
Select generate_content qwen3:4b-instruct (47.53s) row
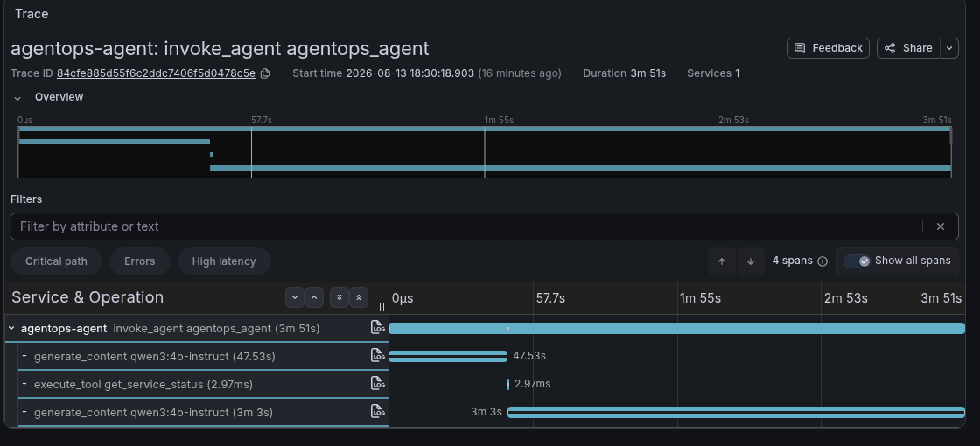tap(203, 356)
